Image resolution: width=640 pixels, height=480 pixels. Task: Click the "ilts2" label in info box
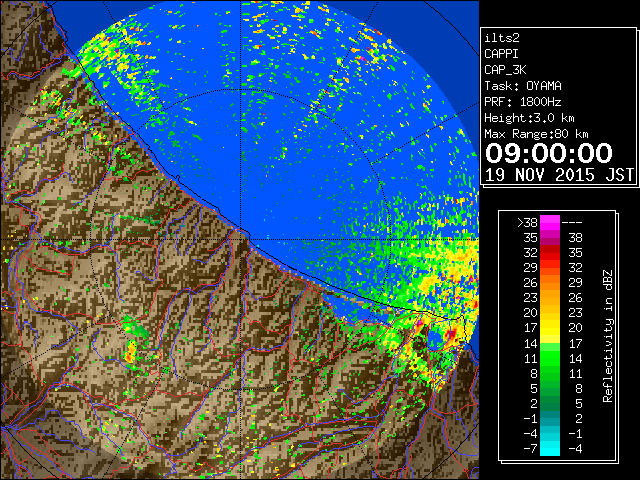click(x=502, y=38)
